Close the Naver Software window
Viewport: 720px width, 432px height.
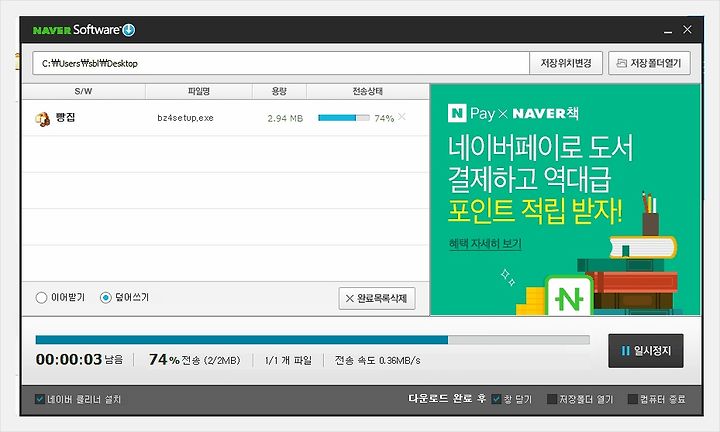coord(687,29)
